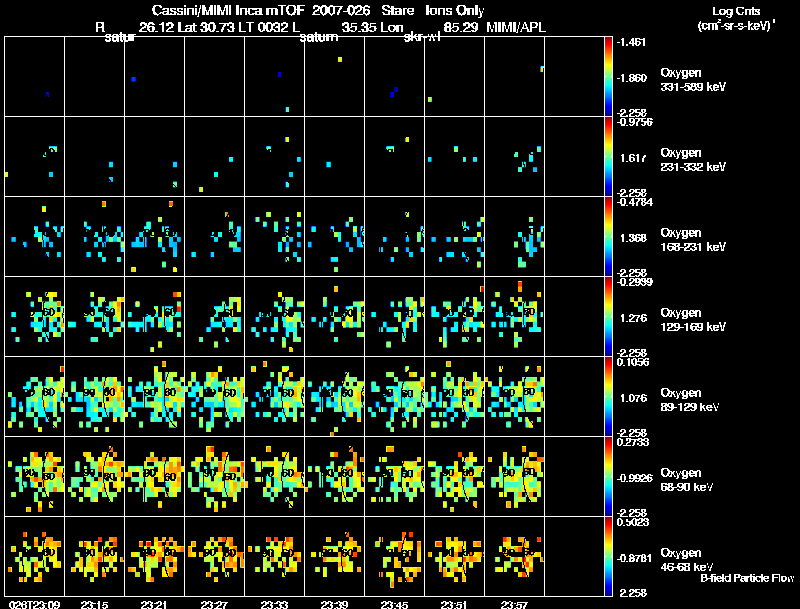Click the '-1.461' colorbar maximum value

[x=631, y=42]
